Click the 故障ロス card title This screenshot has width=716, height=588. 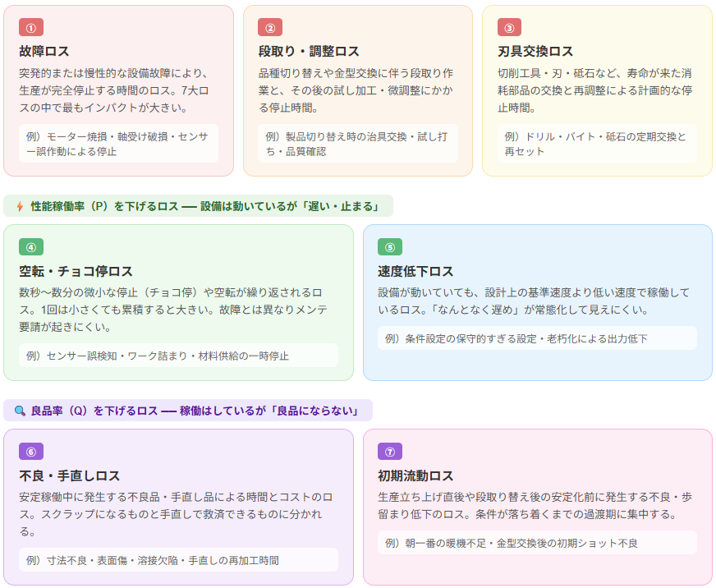click(x=44, y=51)
